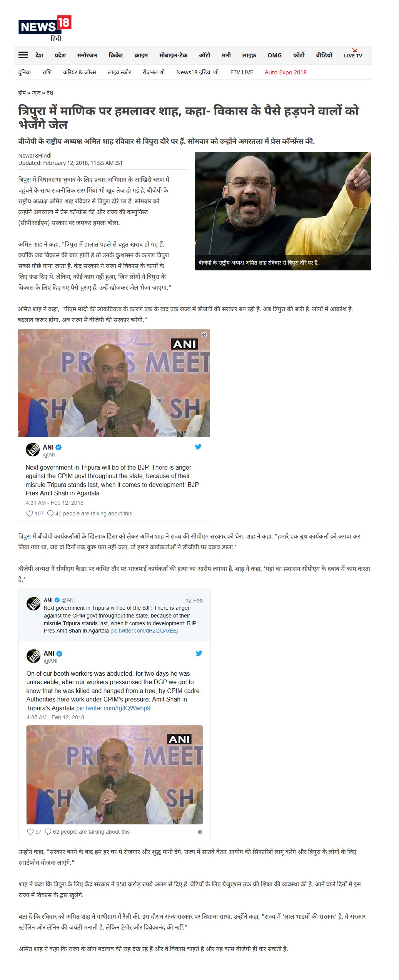Screen dimensions: 399x980
Task: Click the Twitter bird icon in second tweet
Action: point(199,653)
